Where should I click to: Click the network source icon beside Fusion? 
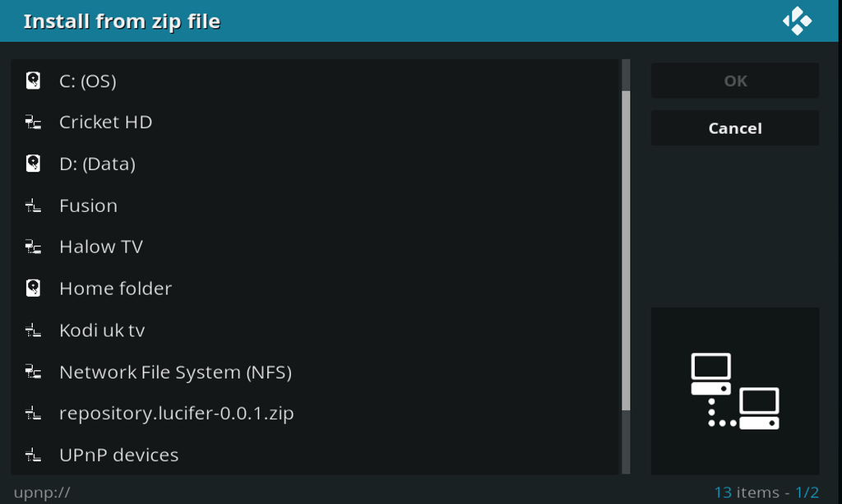click(33, 206)
